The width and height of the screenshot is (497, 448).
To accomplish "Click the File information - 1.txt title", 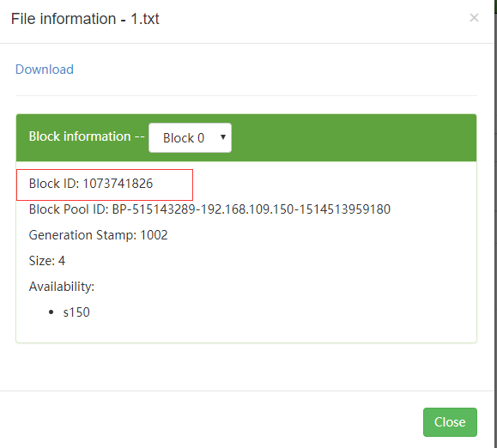I will (85, 19).
